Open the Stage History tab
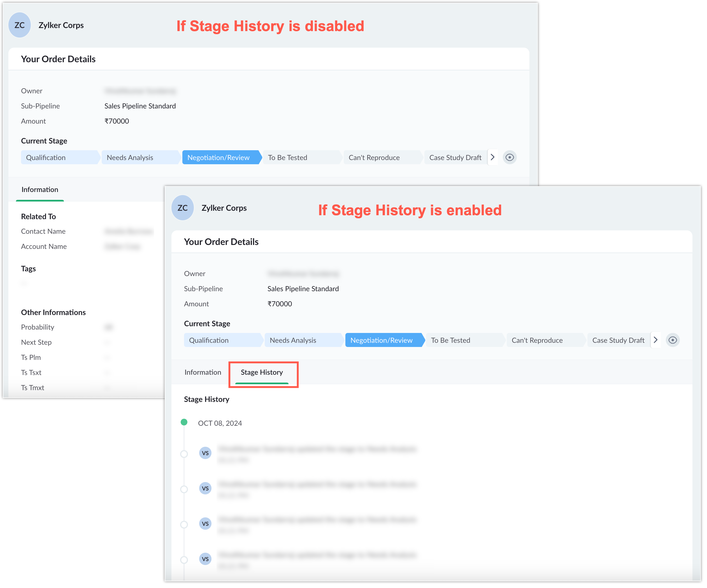Viewport: 707px width, 588px height. pyautogui.click(x=262, y=372)
